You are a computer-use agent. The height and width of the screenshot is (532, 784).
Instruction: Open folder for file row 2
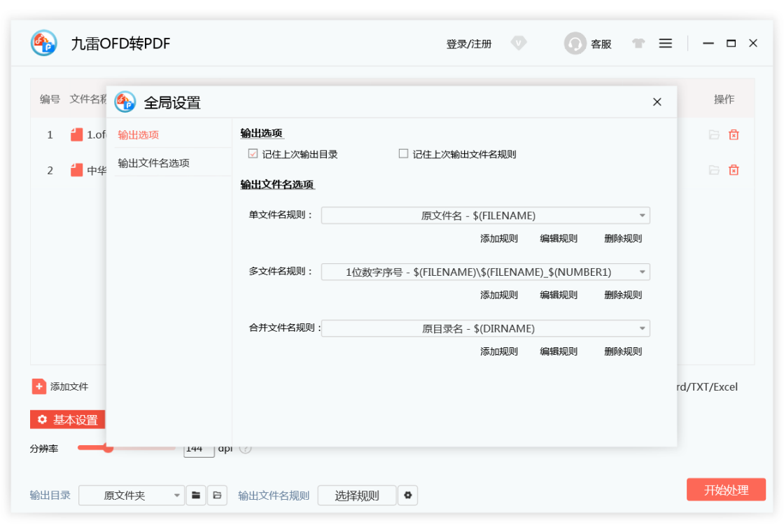tap(714, 170)
